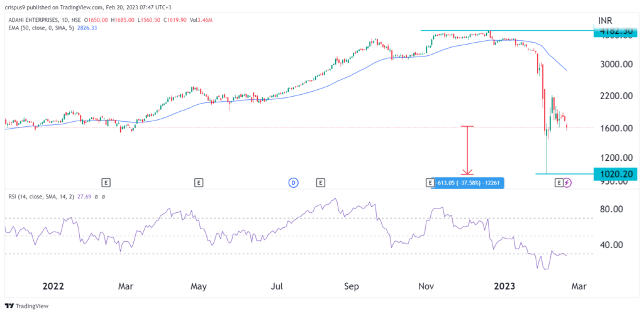The height and width of the screenshot is (314, 644).
Task: Click the 1020.20 price label
Action: 615,174
